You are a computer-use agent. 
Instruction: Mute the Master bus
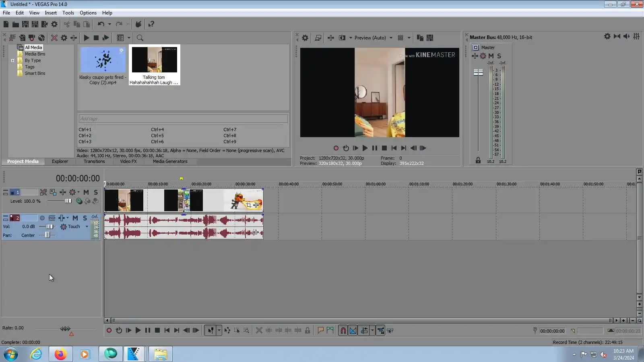(491, 56)
